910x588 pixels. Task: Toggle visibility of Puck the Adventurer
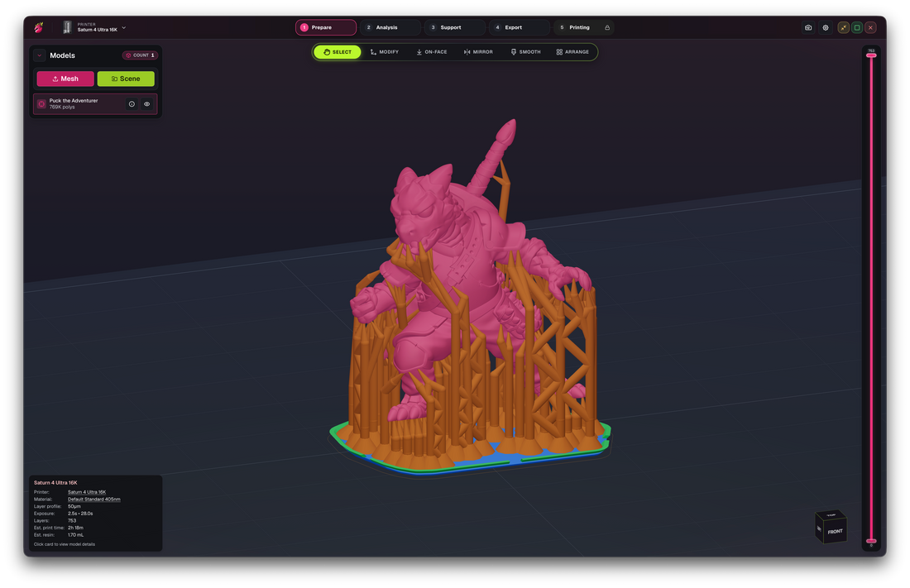[x=146, y=104]
